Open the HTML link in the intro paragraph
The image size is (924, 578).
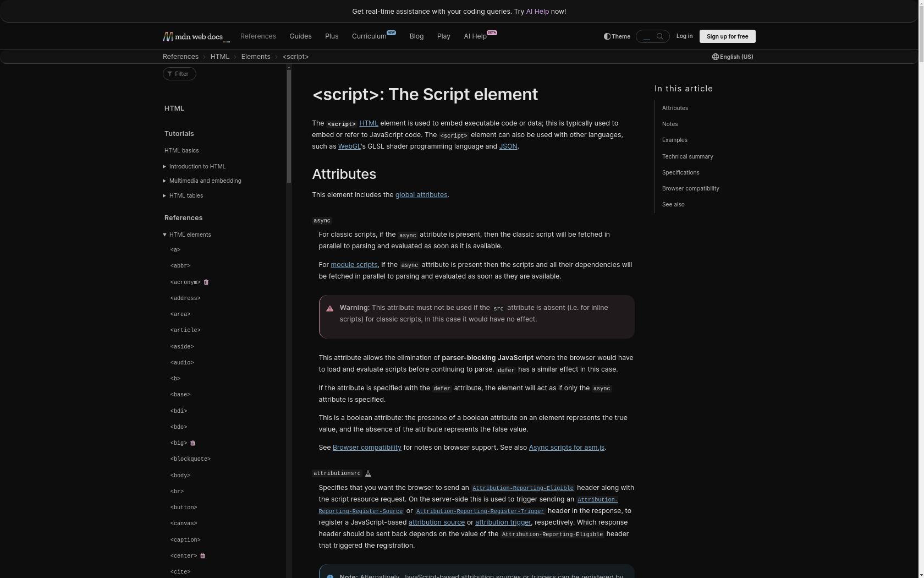coord(369,123)
